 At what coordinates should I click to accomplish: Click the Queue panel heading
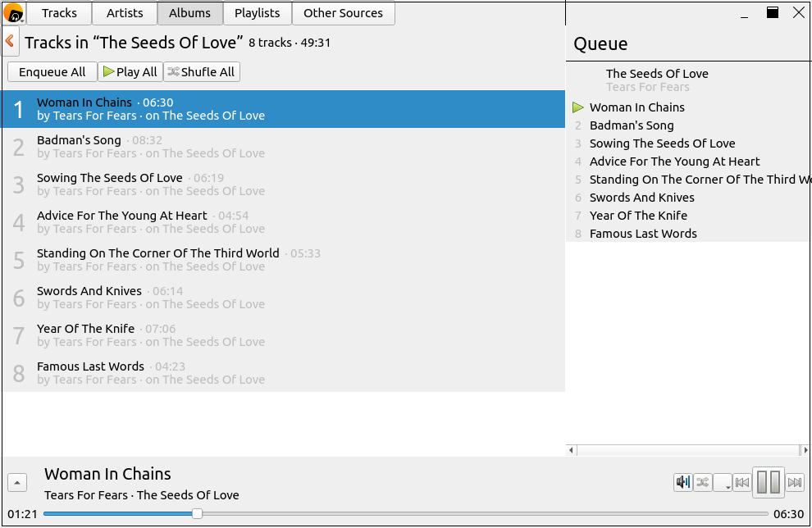(x=600, y=44)
